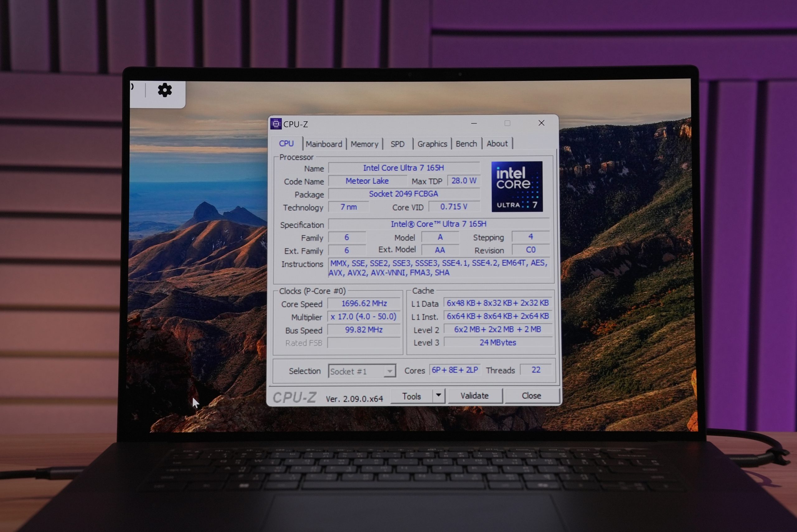
Task: Click the Intel® Core™ Ultra 7 165H specification field
Action: 439,224
